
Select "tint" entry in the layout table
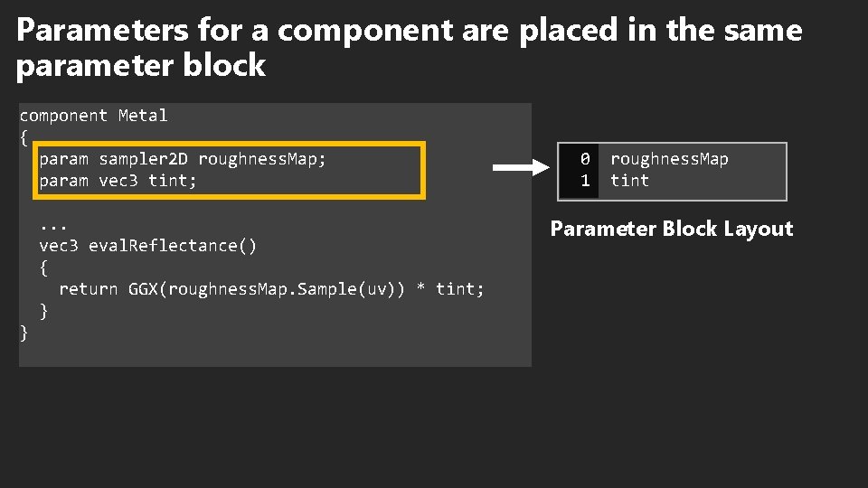click(629, 181)
